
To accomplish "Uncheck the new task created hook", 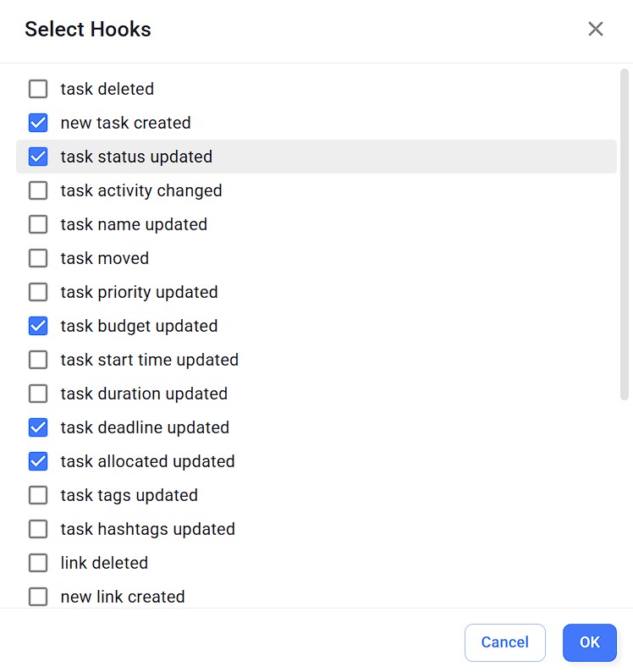I will (x=38, y=123).
